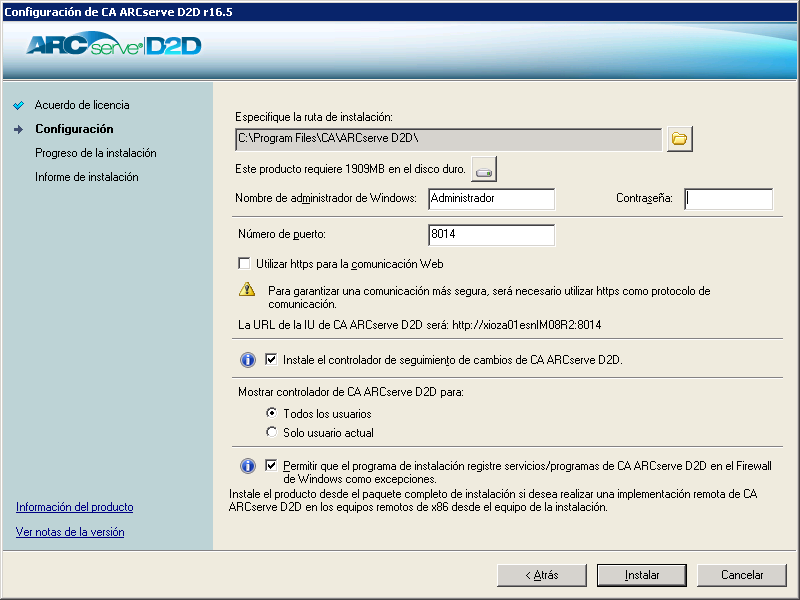Click info icon beside the firewall exception option
Viewport: 800px width, 600px height.
[x=246, y=466]
